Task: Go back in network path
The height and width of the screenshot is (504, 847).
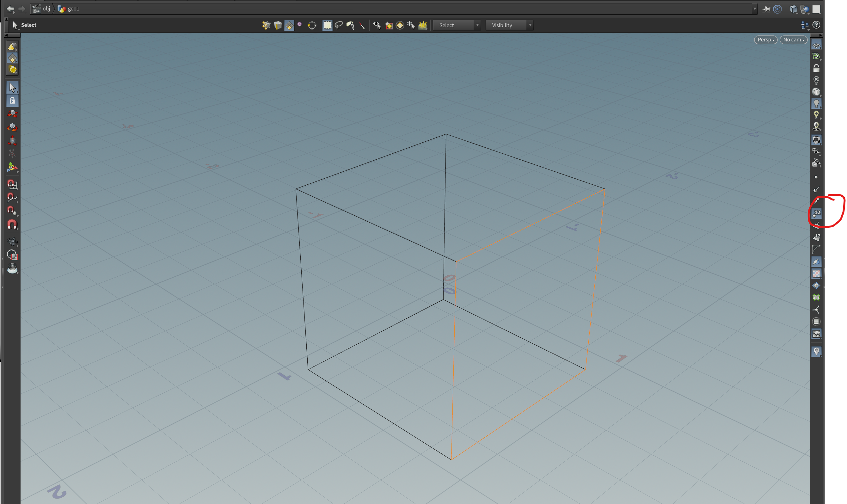Action: pyautogui.click(x=10, y=9)
